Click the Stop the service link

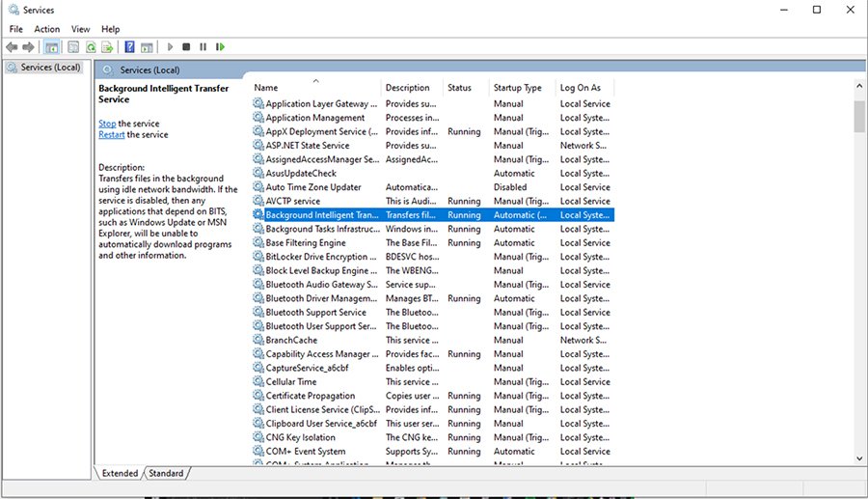coord(107,124)
